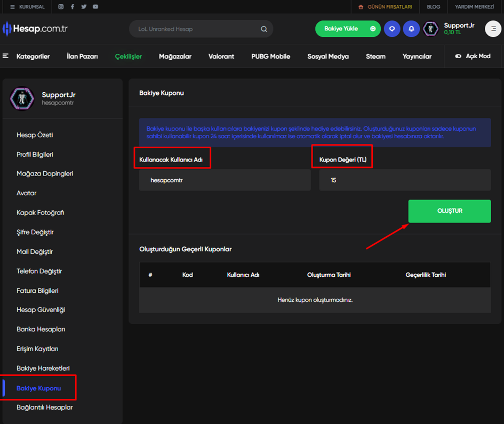Click the Günün Fırsatları deals icon
This screenshot has height=424, width=504.
361,7
